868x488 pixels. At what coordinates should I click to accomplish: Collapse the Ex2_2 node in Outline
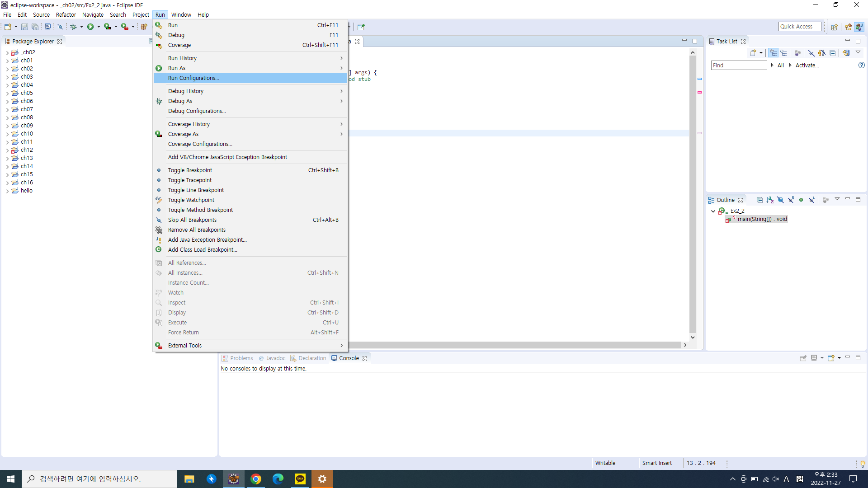coord(713,211)
